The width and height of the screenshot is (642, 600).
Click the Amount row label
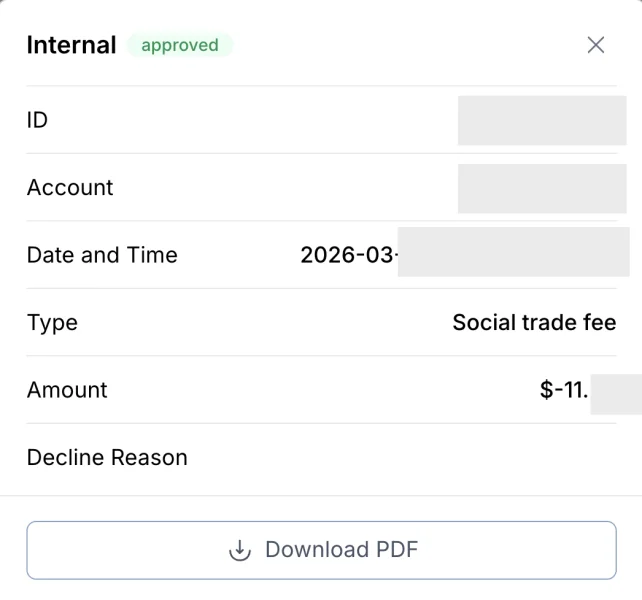pos(67,390)
